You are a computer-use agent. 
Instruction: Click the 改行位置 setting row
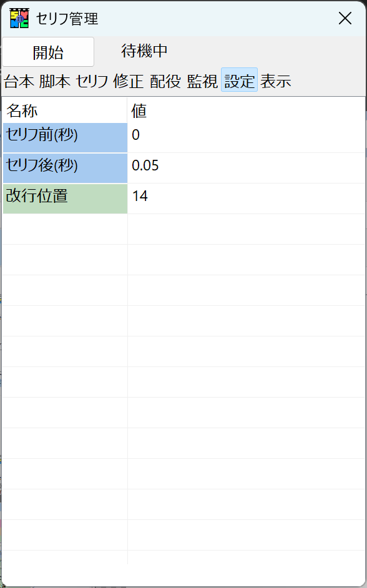pos(62,197)
